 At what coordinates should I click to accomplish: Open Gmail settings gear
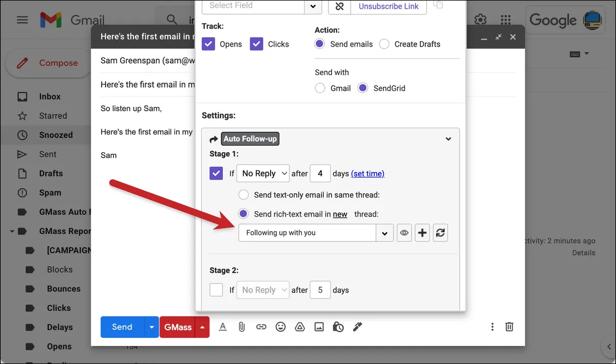(x=480, y=20)
